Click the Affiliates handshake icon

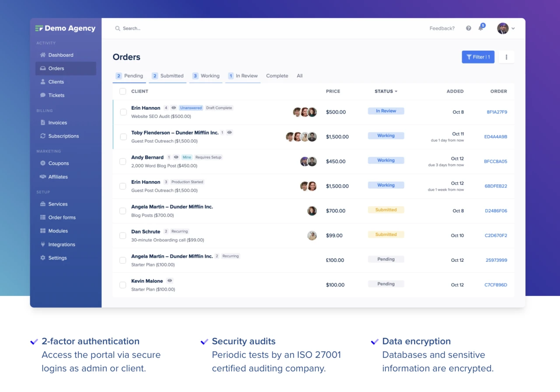tap(43, 177)
